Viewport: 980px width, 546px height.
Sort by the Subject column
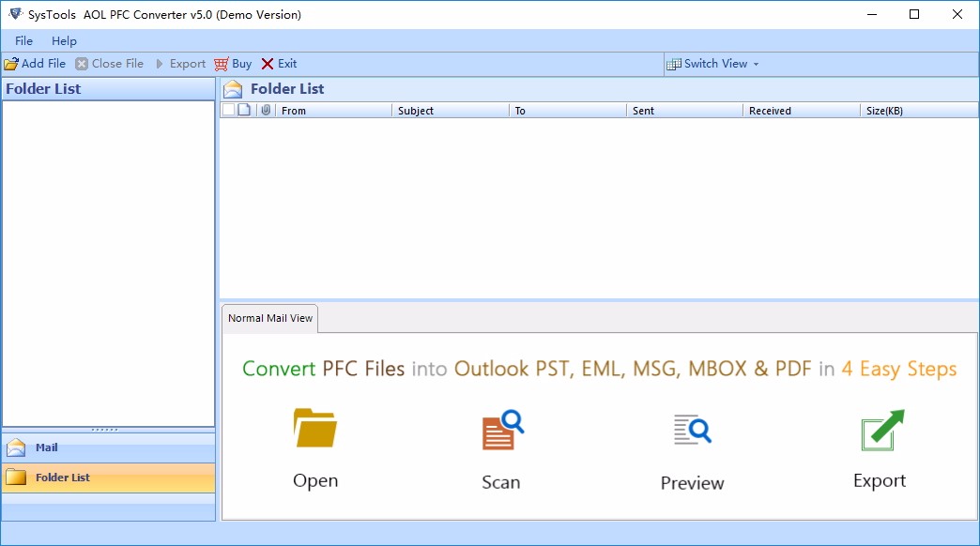pyautogui.click(x=451, y=111)
